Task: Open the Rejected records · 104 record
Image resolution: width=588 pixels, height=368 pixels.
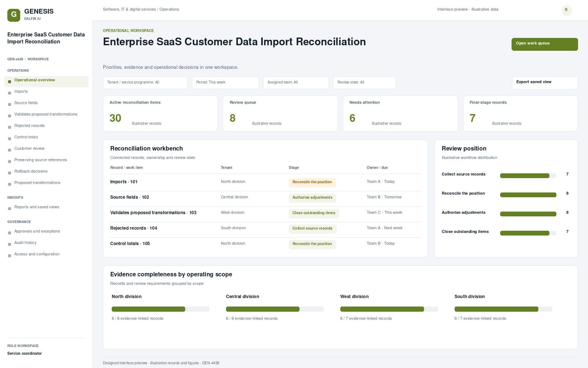Action: point(134,228)
